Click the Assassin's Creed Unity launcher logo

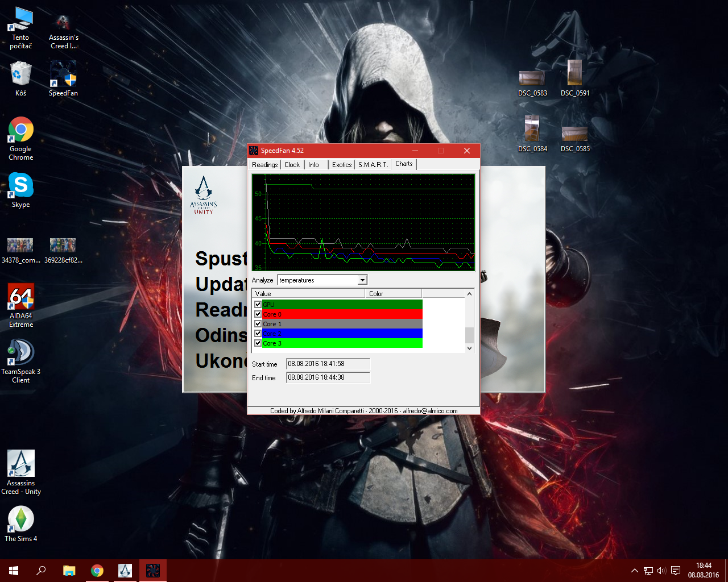tap(203, 194)
